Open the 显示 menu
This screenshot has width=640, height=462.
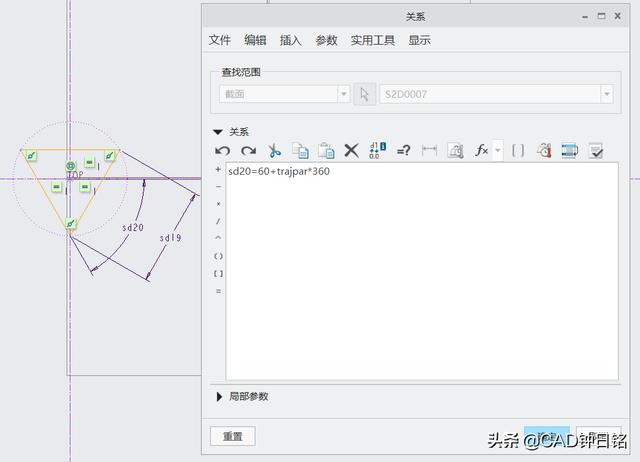420,40
